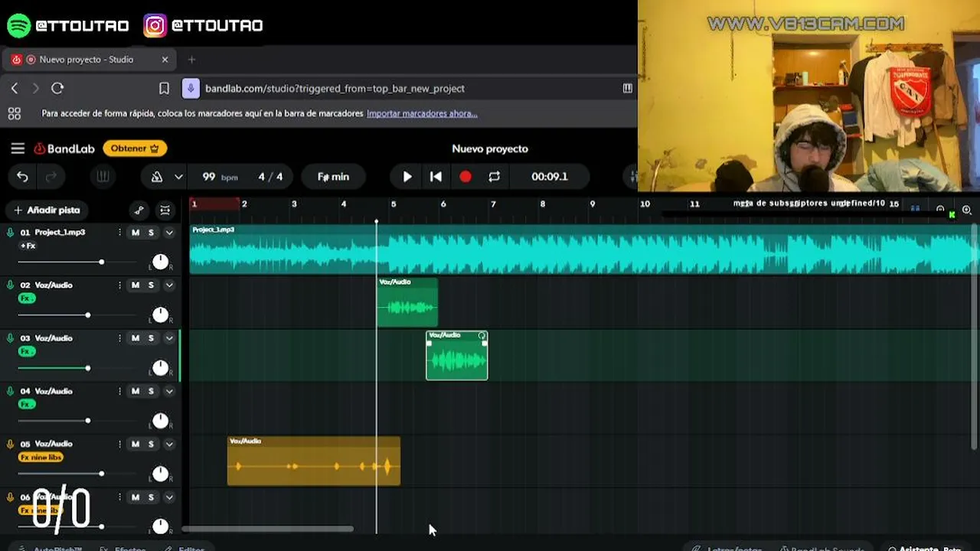Screen dimensions: 980x551
Task: Open more options dots for track 02
Action: pyautogui.click(x=119, y=285)
